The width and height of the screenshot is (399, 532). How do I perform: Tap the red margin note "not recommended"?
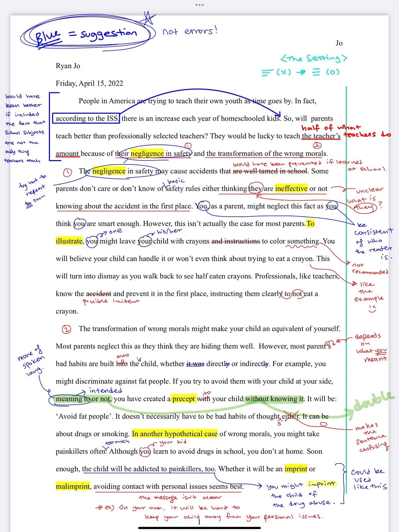(x=370, y=268)
